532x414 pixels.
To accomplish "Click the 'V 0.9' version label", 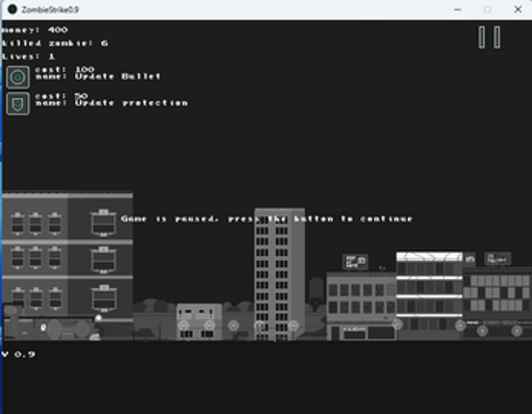I will [18, 354].
